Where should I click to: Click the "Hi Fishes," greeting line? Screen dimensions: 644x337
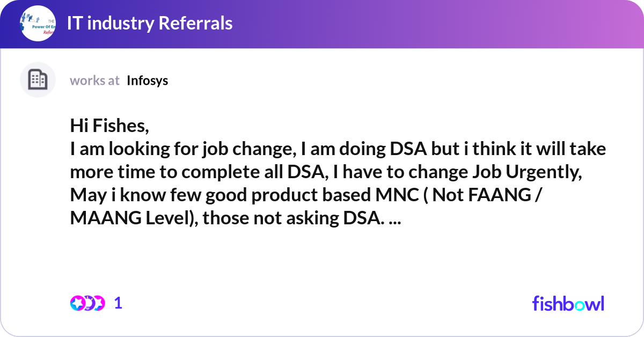pos(109,126)
